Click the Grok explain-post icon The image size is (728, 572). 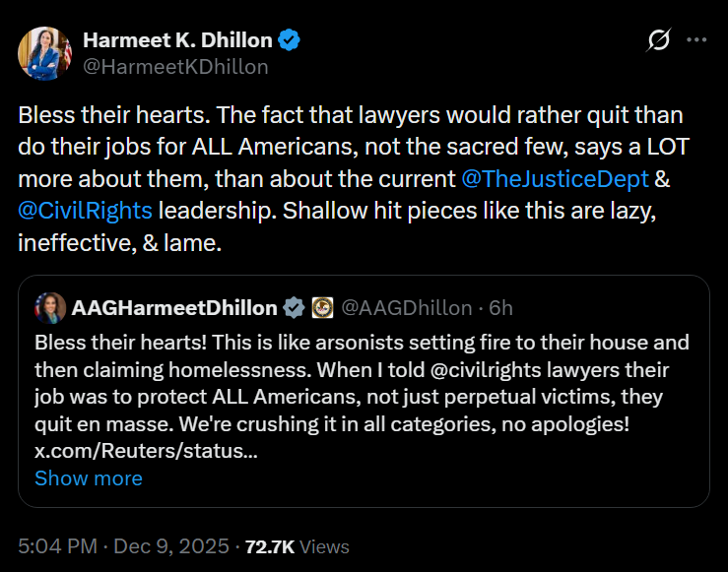tap(657, 40)
